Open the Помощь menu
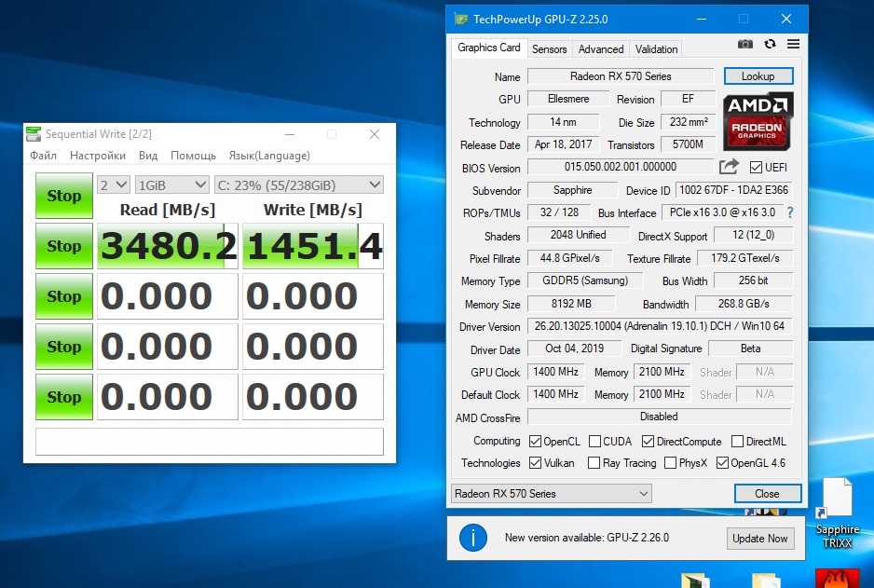The height and width of the screenshot is (588, 874). (193, 156)
